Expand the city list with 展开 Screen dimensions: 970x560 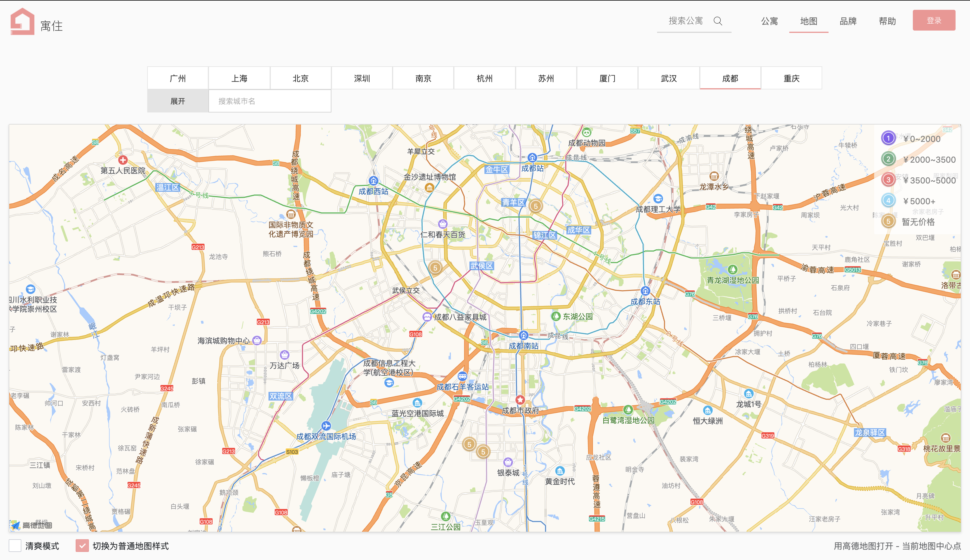(178, 101)
